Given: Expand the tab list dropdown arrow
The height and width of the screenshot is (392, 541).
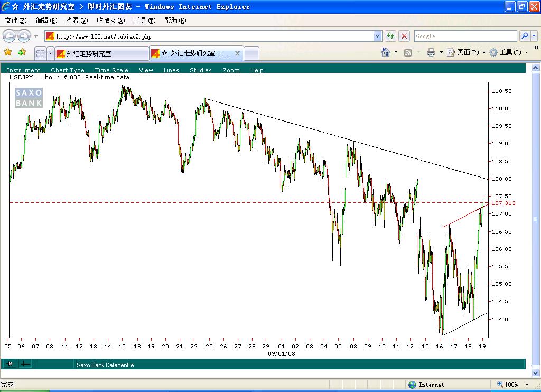Looking at the screenshot, I should coord(50,53).
